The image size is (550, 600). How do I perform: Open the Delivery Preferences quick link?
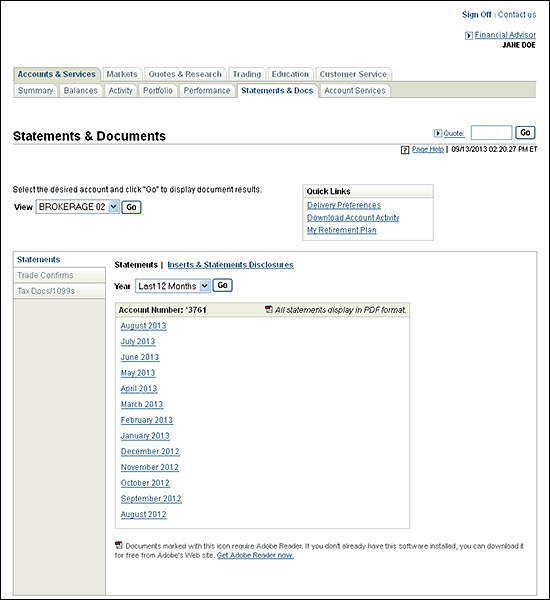pos(344,205)
